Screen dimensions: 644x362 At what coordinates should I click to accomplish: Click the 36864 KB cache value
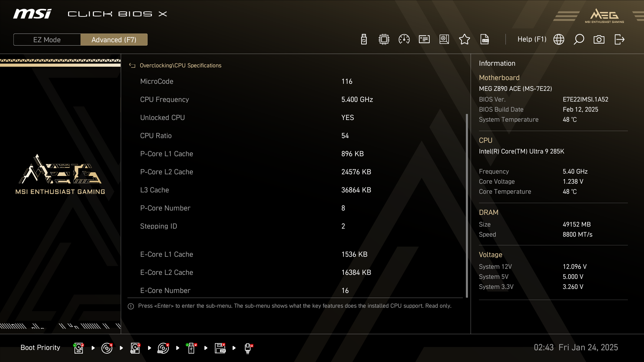tap(356, 190)
